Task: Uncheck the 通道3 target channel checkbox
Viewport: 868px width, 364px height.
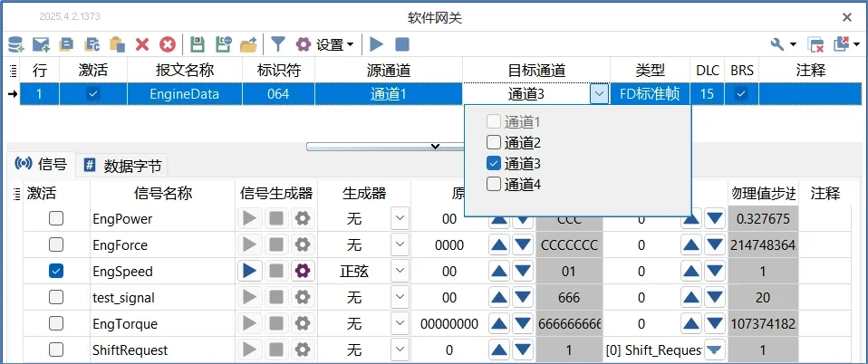Action: tap(493, 164)
